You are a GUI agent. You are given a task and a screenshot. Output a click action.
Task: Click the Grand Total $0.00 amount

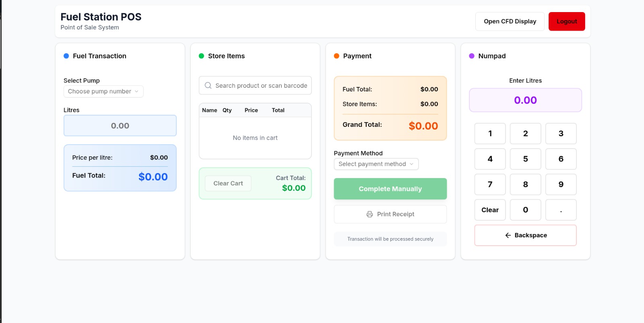click(423, 126)
